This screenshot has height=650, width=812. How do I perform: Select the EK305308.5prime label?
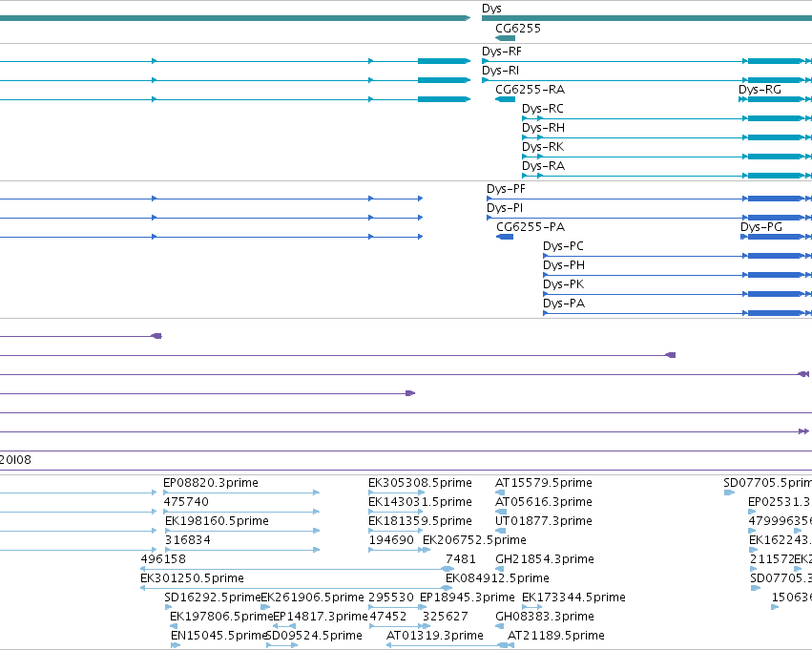(x=420, y=483)
